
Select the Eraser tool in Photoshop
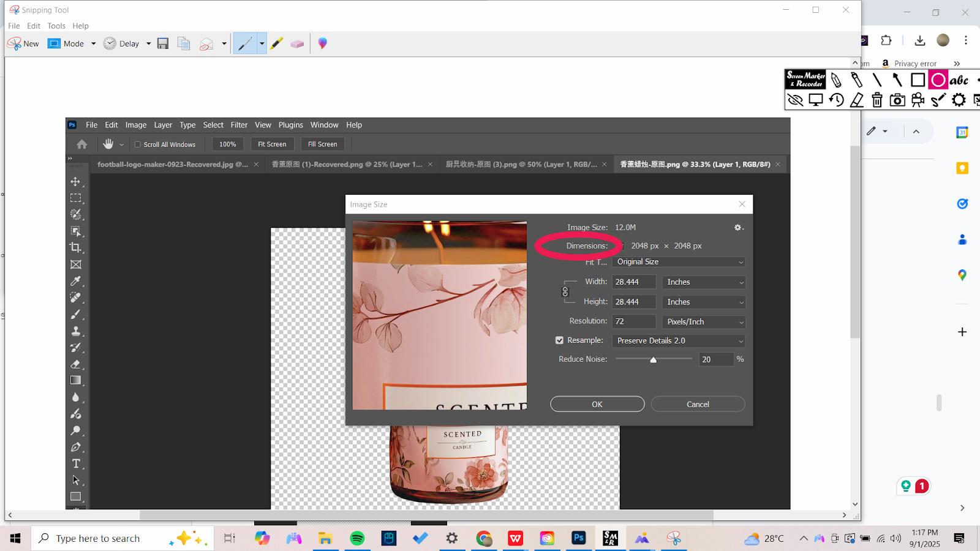pos(75,364)
